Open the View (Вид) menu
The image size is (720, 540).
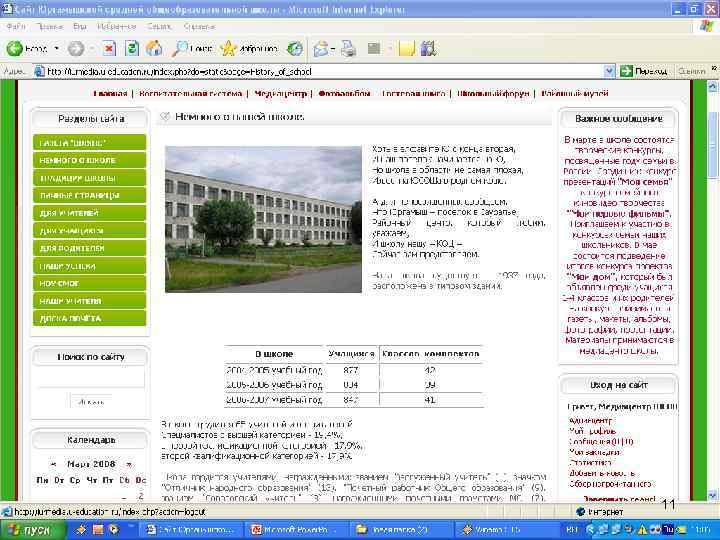pyautogui.click(x=80, y=27)
